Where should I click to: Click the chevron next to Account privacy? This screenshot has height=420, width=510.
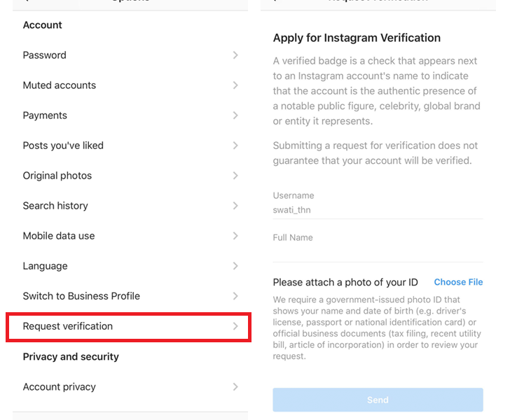click(x=235, y=387)
